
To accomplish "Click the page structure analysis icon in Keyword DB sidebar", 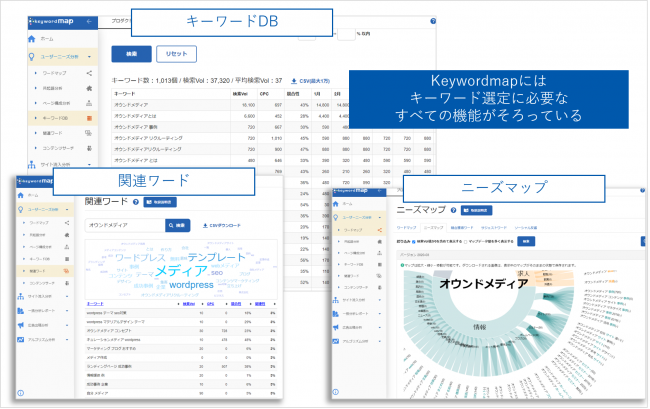I will [x=89, y=103].
